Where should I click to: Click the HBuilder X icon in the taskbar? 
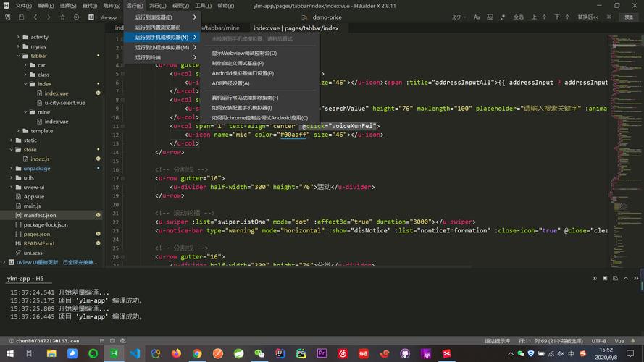tap(114, 353)
